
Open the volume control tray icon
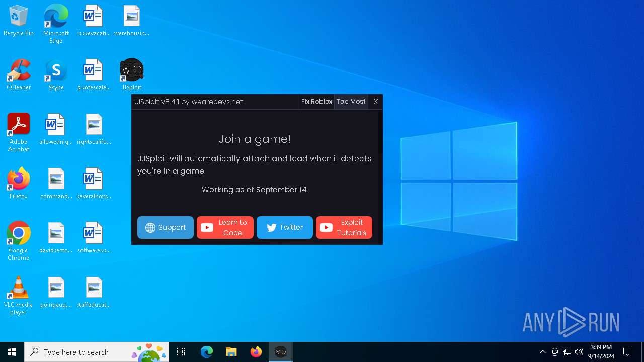coord(579,352)
